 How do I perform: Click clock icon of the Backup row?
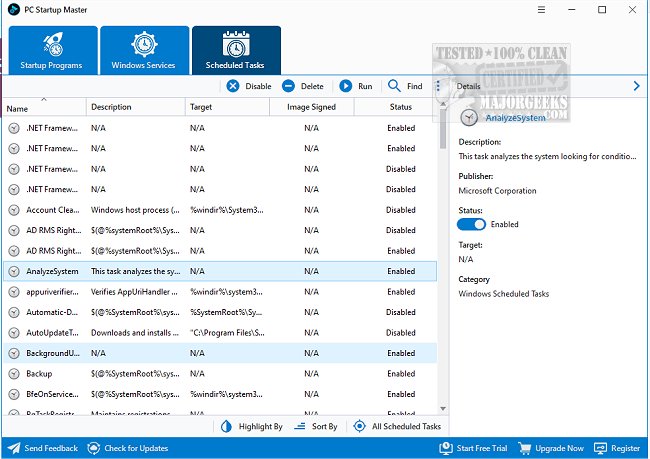tap(14, 374)
